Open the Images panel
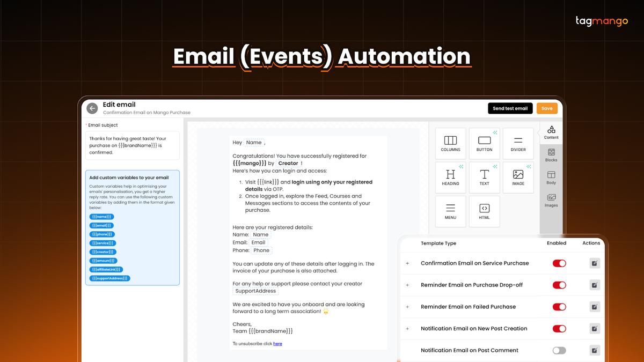The height and width of the screenshot is (362, 644). point(551,201)
